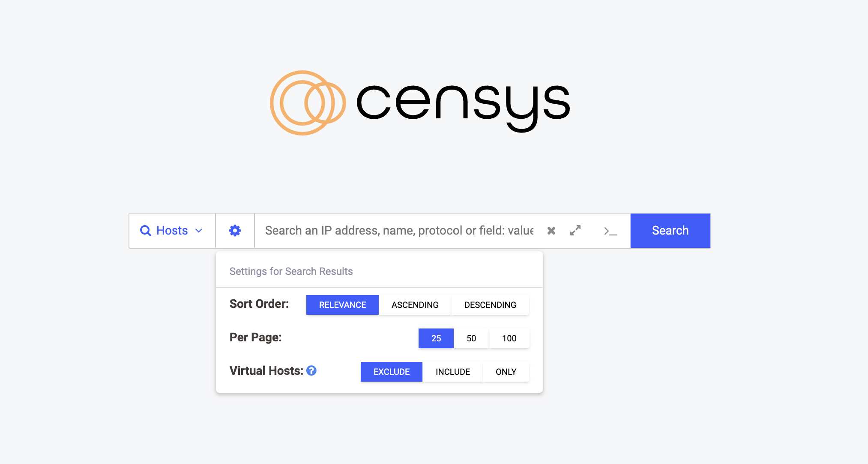Select 50 results per page
This screenshot has width=868, height=464.
coord(471,337)
